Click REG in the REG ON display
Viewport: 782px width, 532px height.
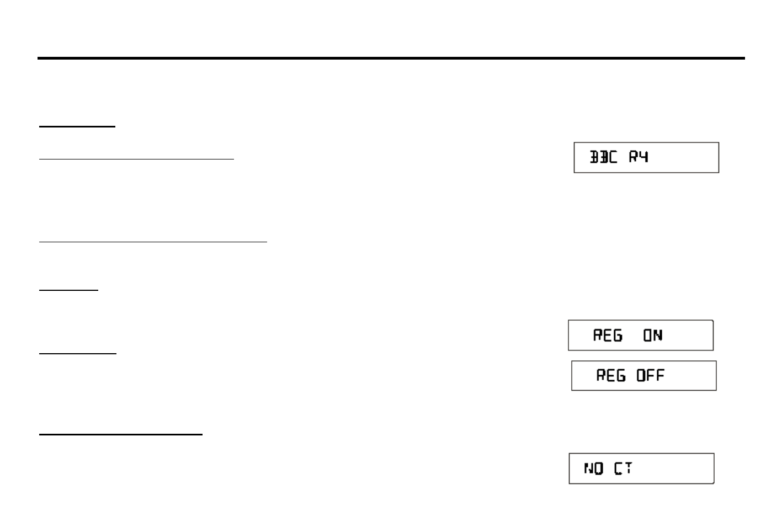point(608,335)
